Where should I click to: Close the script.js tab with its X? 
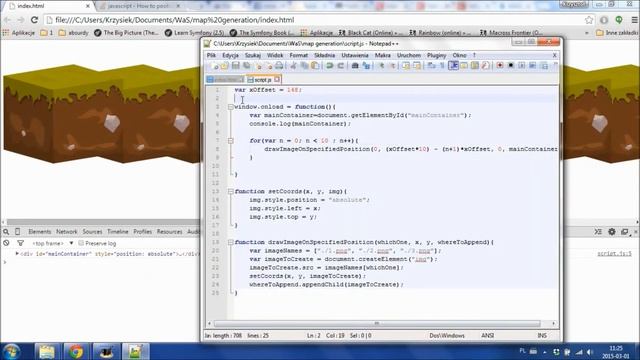pos(277,80)
